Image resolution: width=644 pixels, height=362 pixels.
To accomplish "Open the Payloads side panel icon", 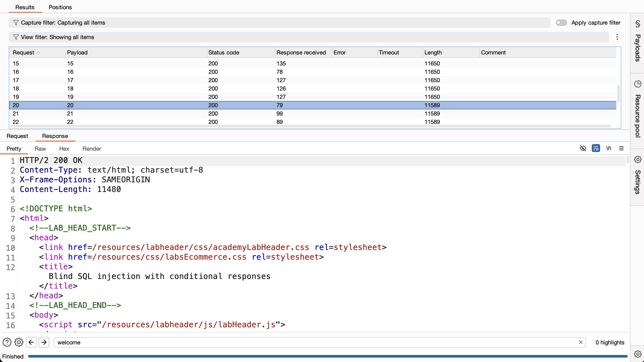I will click(637, 24).
